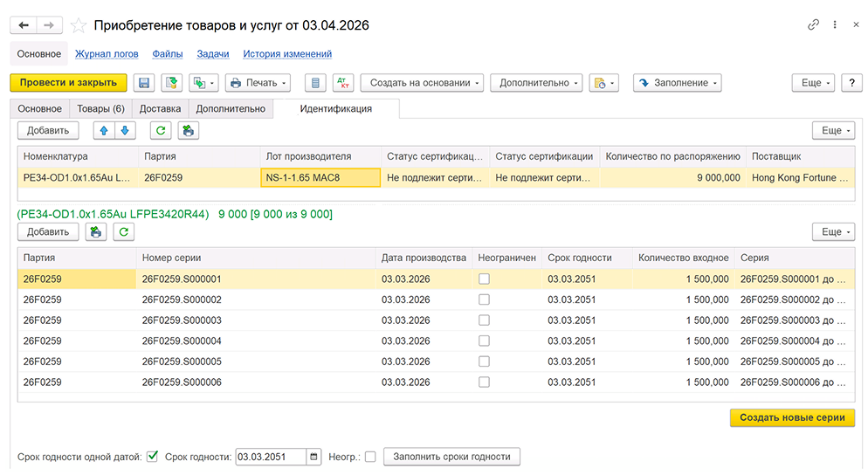Toggle Неограничен for series S000003
Screen dimensions: 868x475
pyautogui.click(x=484, y=320)
